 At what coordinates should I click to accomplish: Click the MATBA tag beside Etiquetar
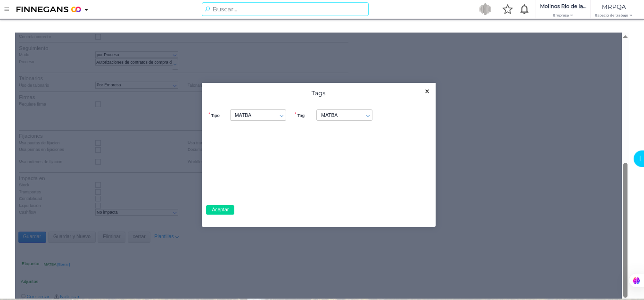coord(50,265)
